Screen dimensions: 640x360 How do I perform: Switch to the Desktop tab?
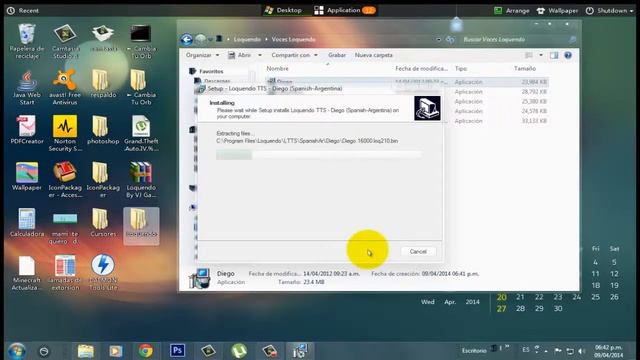pos(283,10)
